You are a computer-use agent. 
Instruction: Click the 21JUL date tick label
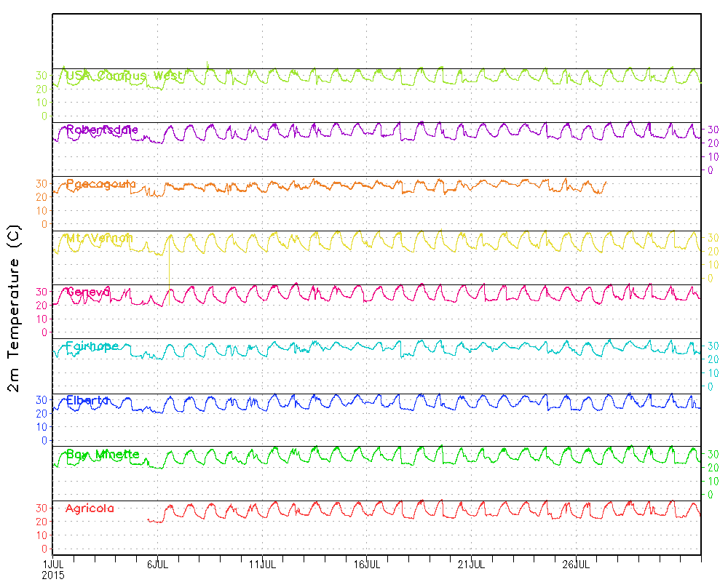click(472, 564)
